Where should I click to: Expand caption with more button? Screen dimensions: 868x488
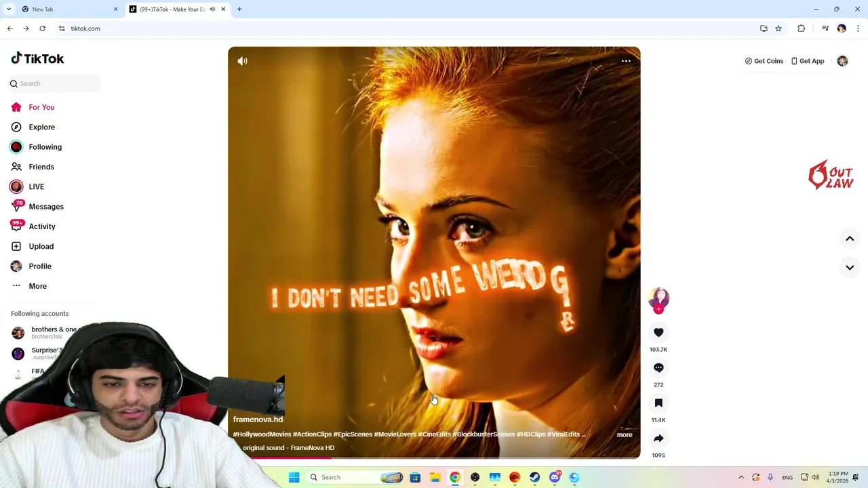pyautogui.click(x=625, y=435)
